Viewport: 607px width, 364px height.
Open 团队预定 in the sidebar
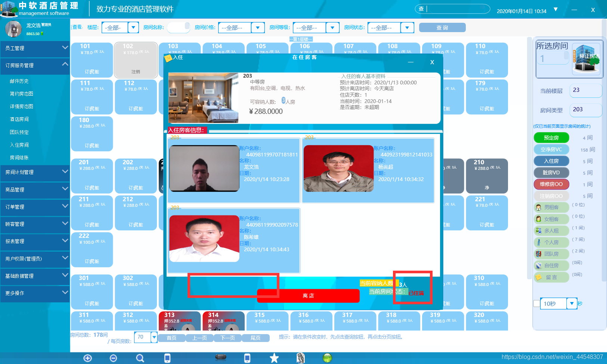19,132
